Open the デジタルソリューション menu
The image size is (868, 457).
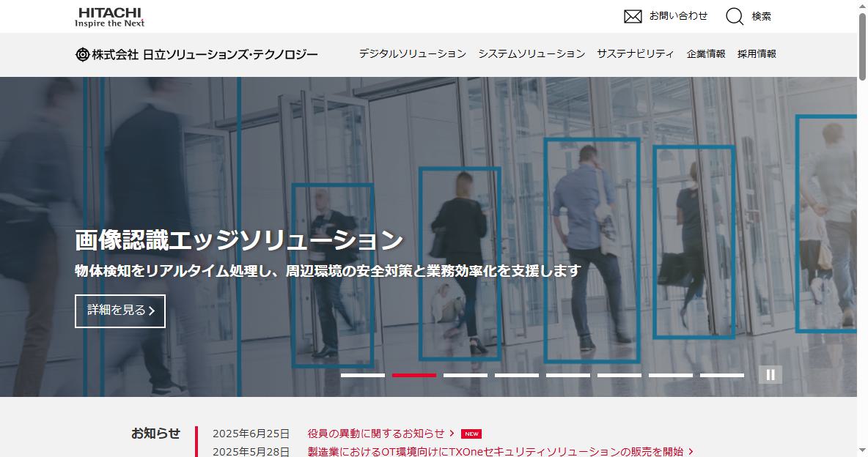413,53
